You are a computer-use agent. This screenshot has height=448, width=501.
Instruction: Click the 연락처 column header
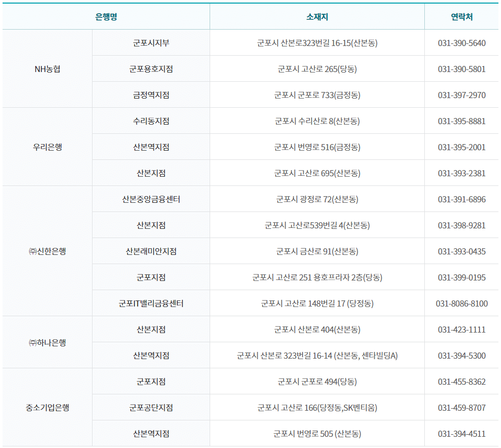[462, 16]
